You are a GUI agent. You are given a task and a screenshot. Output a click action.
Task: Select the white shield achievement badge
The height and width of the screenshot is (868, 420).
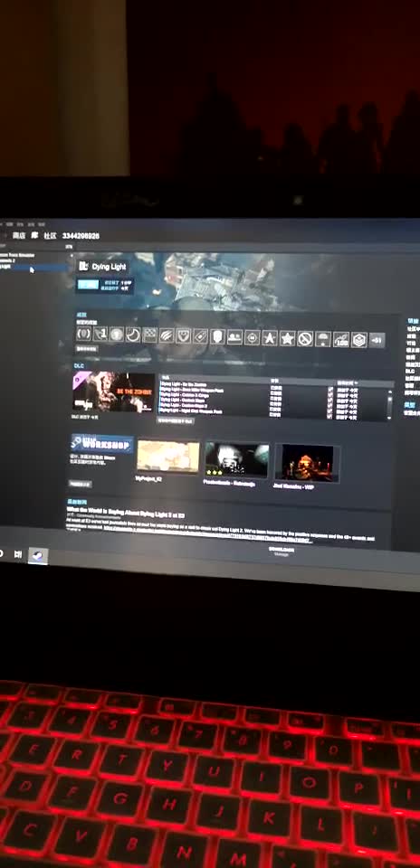pyautogui.click(x=217, y=336)
